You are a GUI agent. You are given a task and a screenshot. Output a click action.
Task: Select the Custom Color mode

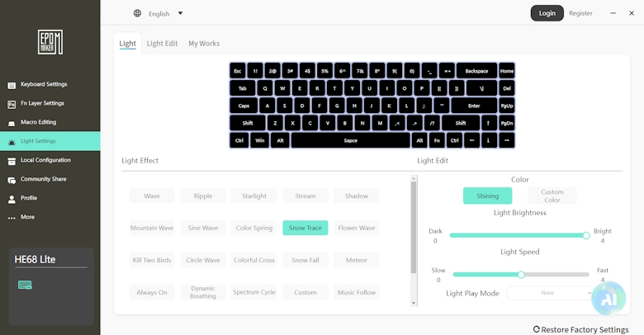pos(552,196)
